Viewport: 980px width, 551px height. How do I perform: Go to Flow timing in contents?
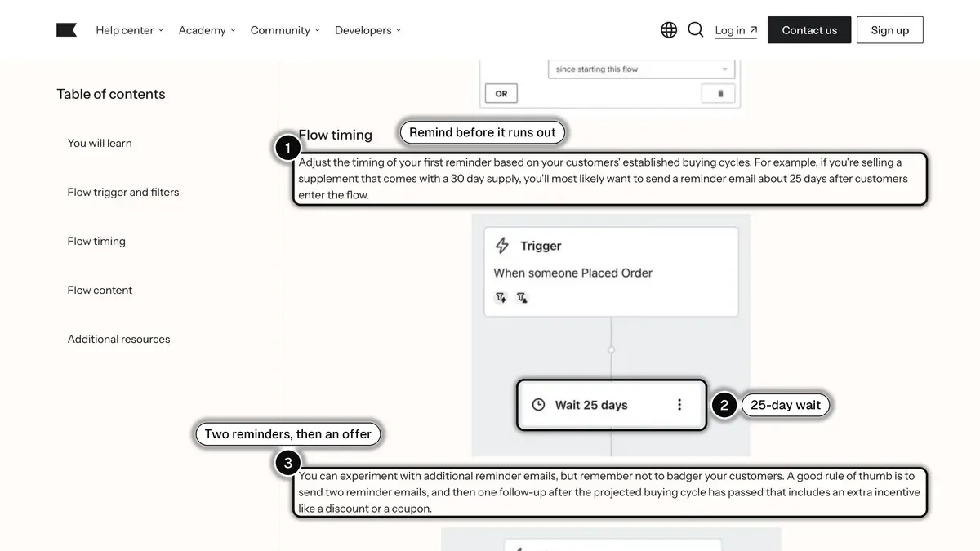(96, 241)
